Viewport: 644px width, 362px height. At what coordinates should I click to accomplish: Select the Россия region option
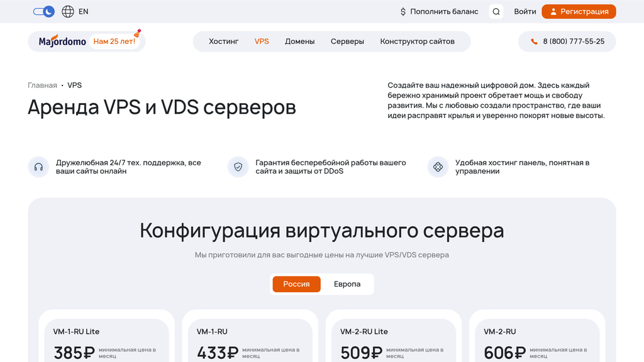[296, 284]
